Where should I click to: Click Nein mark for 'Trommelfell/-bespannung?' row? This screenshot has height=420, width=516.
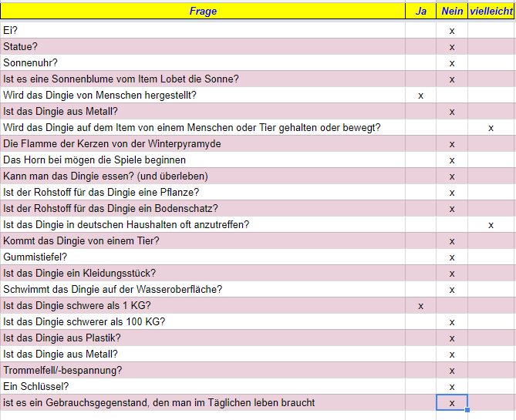452,371
